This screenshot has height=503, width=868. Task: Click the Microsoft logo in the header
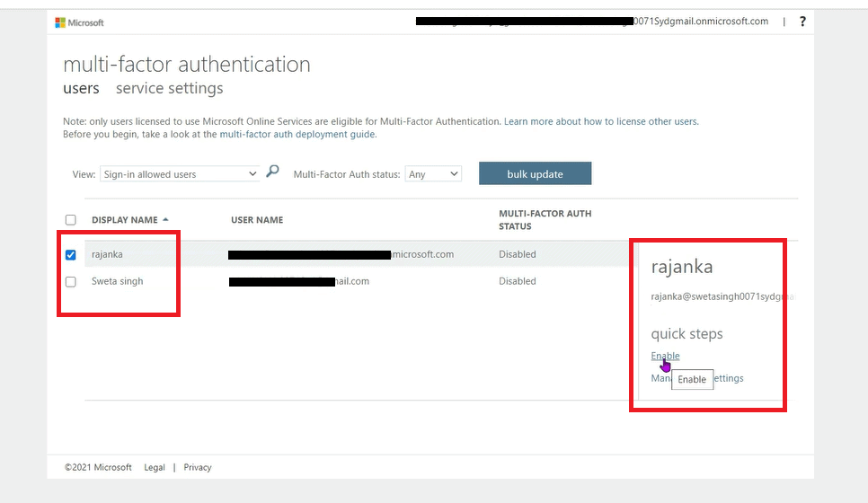pos(80,22)
